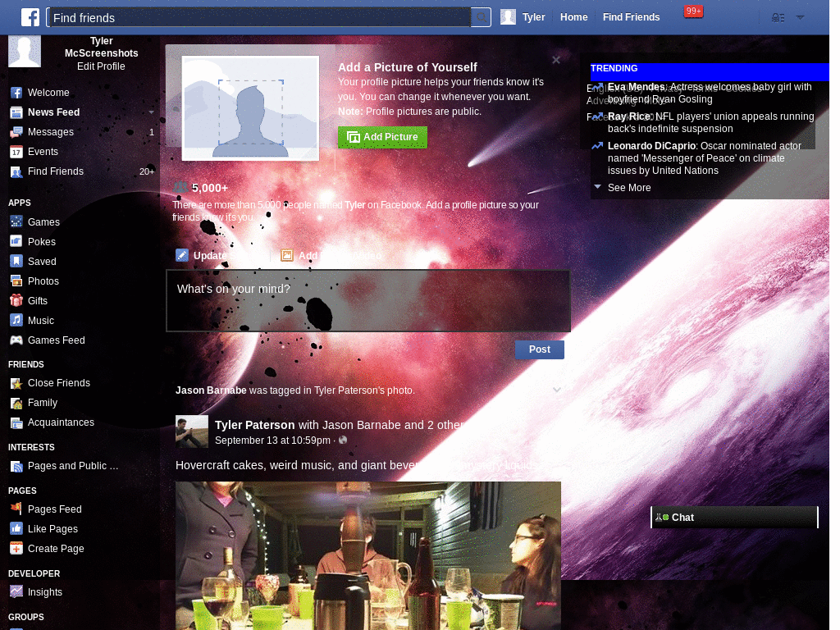Open post options chevron for Jason Barnabe story

(x=557, y=390)
